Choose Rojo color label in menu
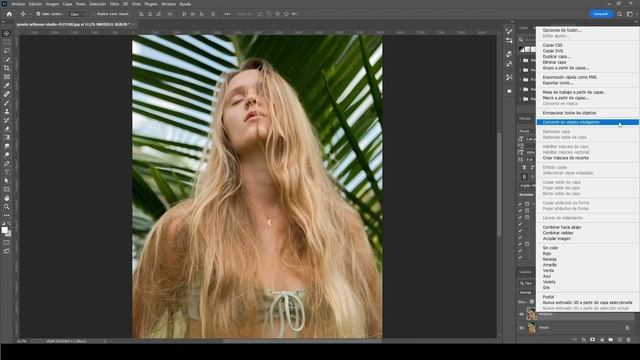 click(x=547, y=254)
